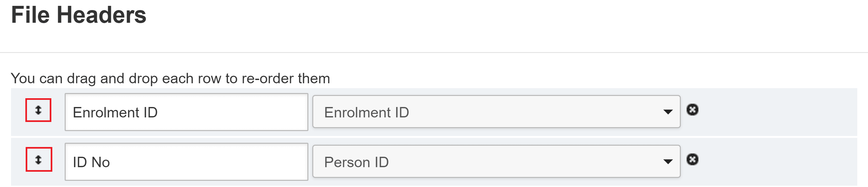This screenshot has height=187, width=868.
Task: Click the grey 'Enrolment ID' label in the select
Action: [367, 113]
